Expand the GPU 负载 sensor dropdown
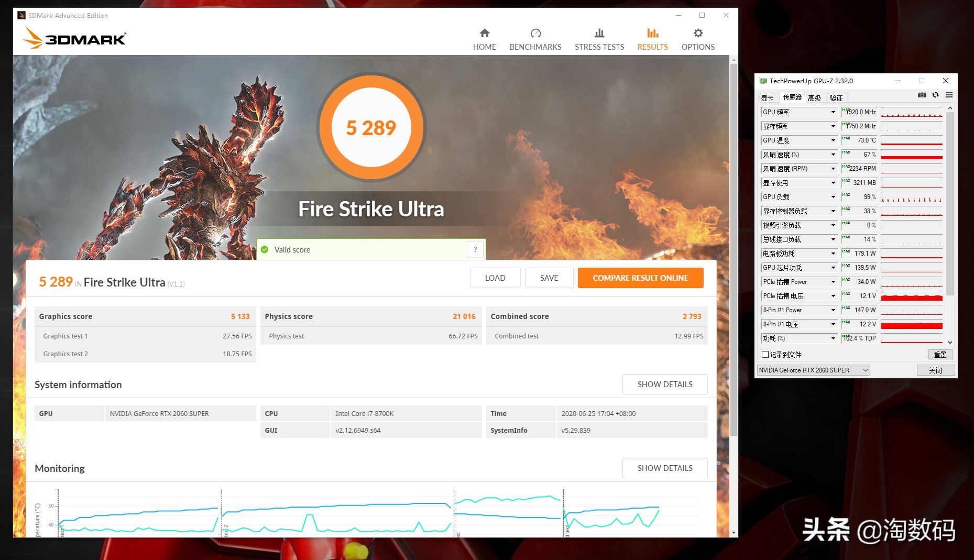Image resolution: width=974 pixels, height=560 pixels. (x=833, y=197)
